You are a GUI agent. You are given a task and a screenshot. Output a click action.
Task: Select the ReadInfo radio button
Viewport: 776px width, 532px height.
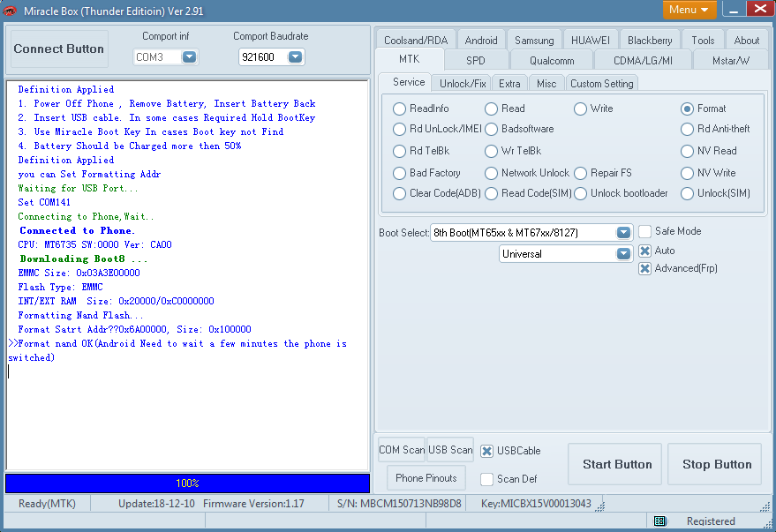[x=399, y=109]
